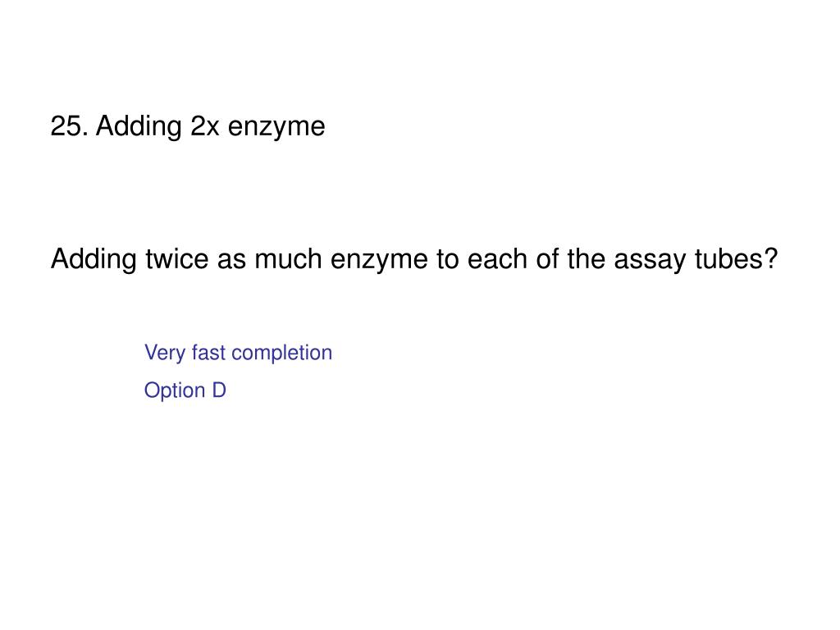Click the slide title 'Adding 2x enzyme'
The image size is (840, 630).
(211, 127)
